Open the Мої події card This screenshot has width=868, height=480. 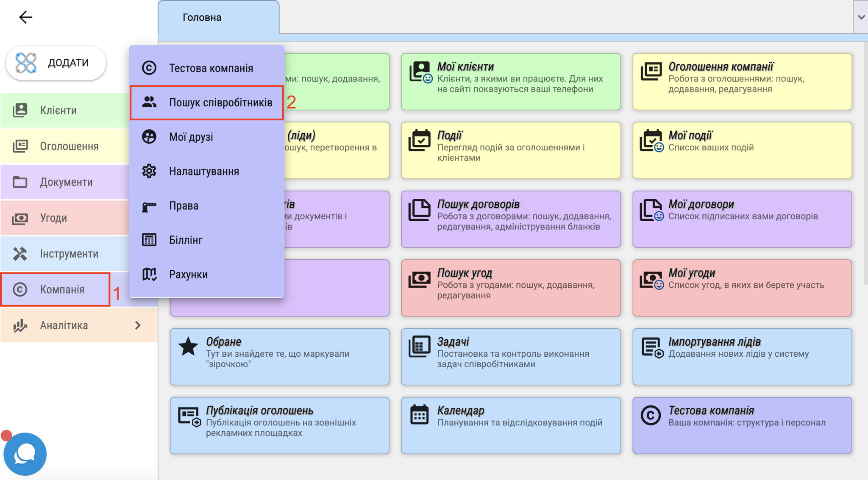[x=742, y=150]
